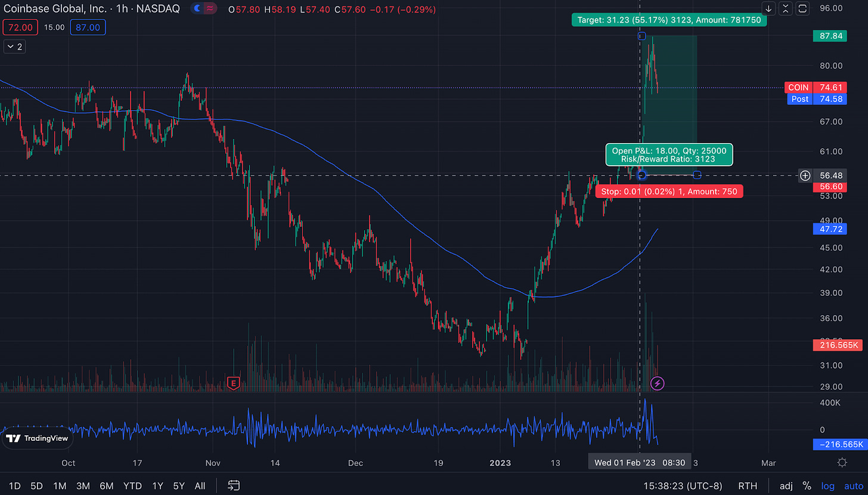Toggle adj dividend adjustment
This screenshot has height=495, width=868.
pyautogui.click(x=786, y=485)
